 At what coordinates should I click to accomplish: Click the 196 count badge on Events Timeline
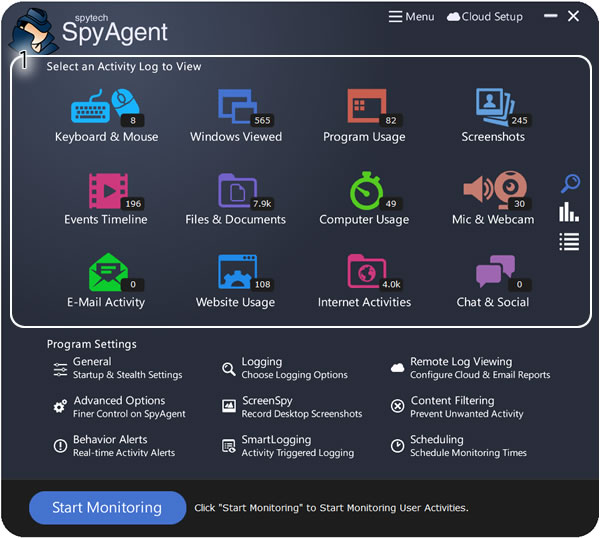click(133, 204)
